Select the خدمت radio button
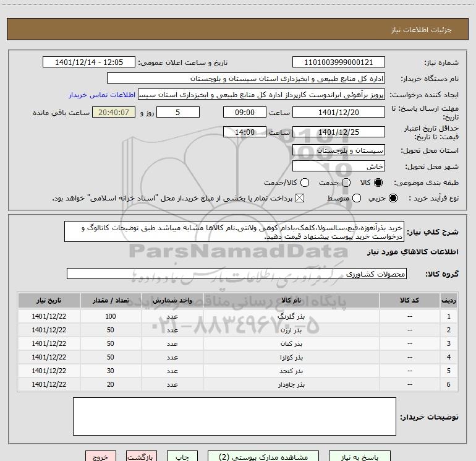The height and width of the screenshot is (461, 476). coord(346,183)
